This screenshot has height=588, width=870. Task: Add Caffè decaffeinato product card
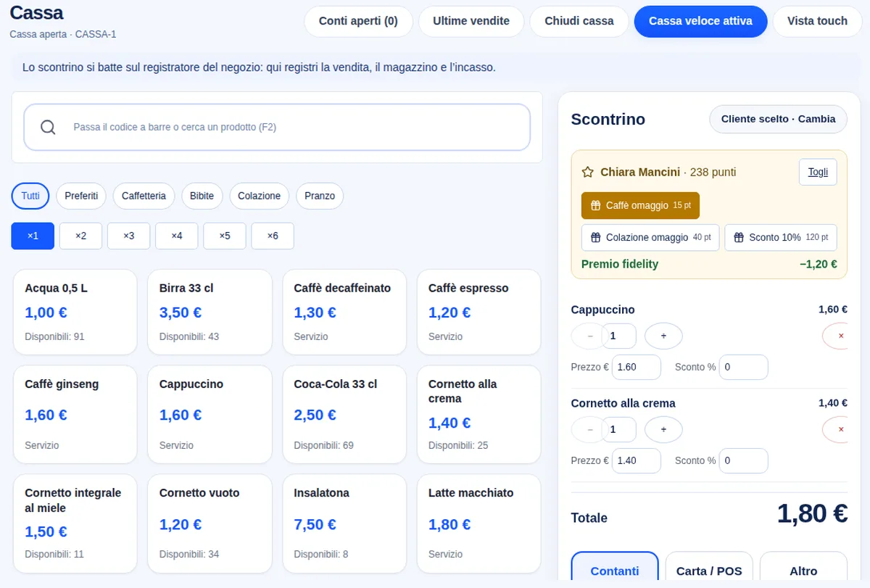pos(344,312)
